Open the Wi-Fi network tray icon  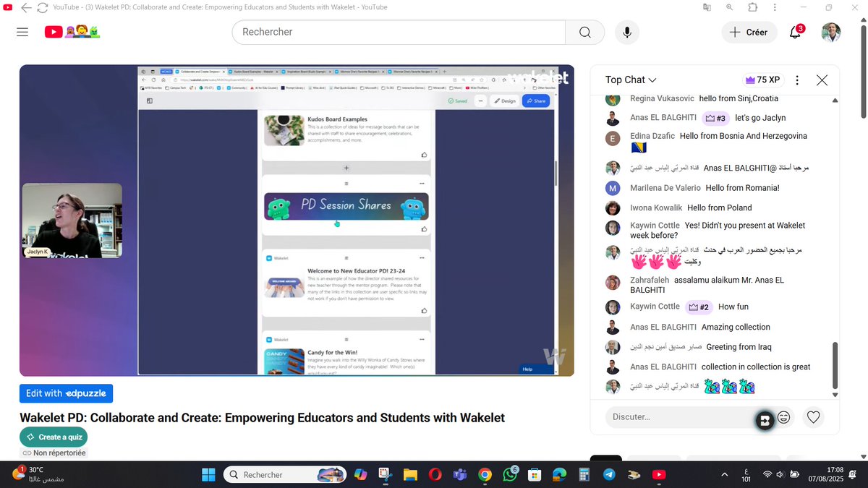coord(767,475)
